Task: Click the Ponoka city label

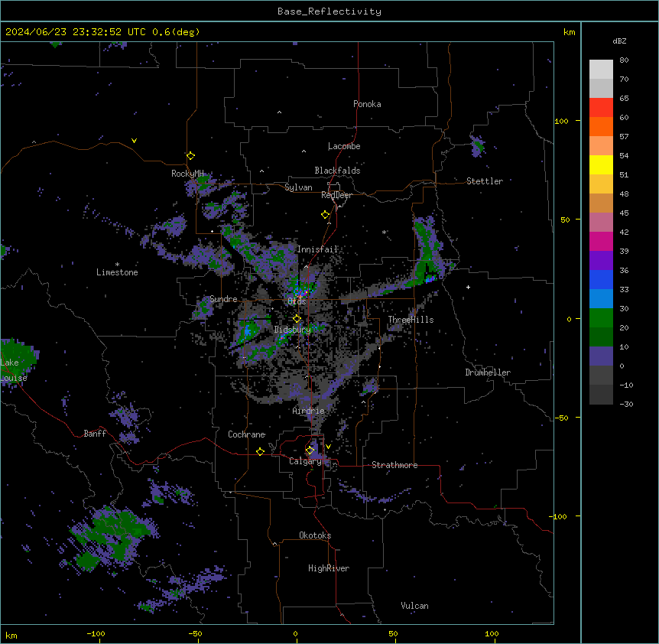Action: (367, 104)
